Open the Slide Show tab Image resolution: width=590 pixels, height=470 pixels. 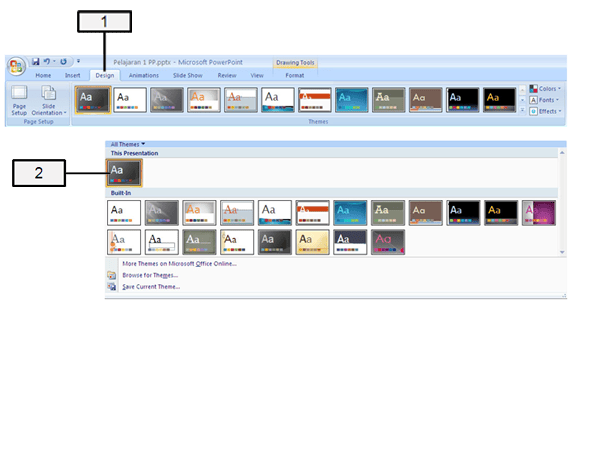[188, 76]
